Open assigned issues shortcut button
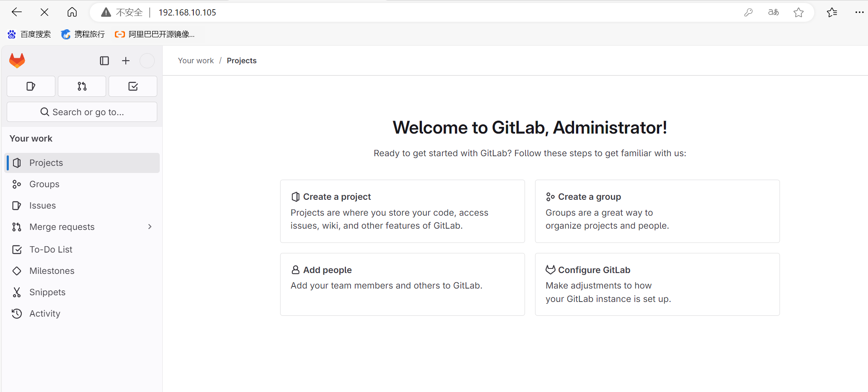This screenshot has height=392, width=868. coord(31,86)
